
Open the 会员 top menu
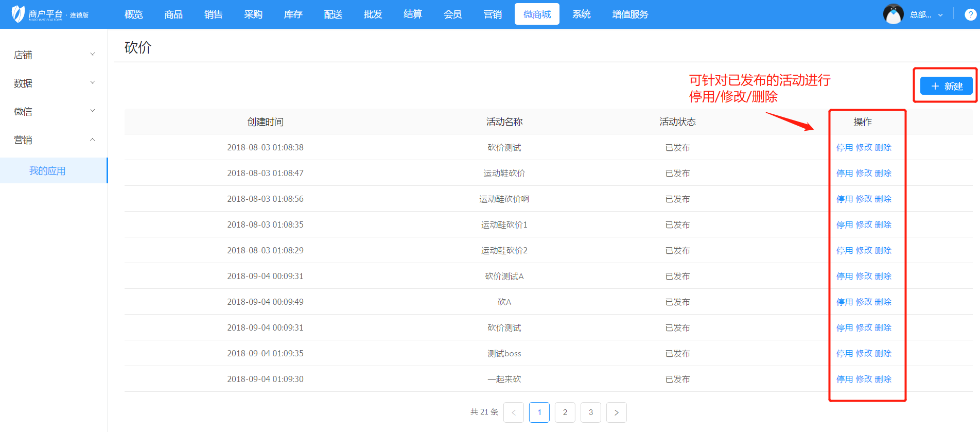click(452, 14)
